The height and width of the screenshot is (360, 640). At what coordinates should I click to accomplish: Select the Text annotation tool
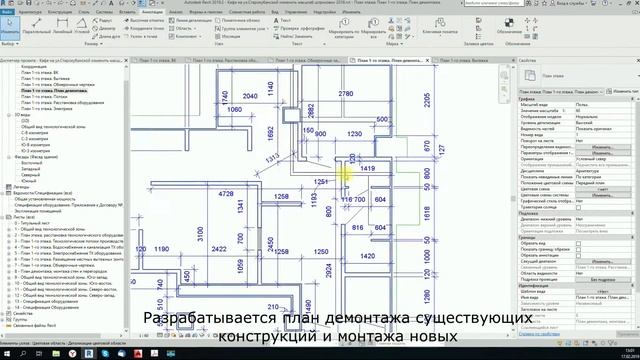pos(282,20)
